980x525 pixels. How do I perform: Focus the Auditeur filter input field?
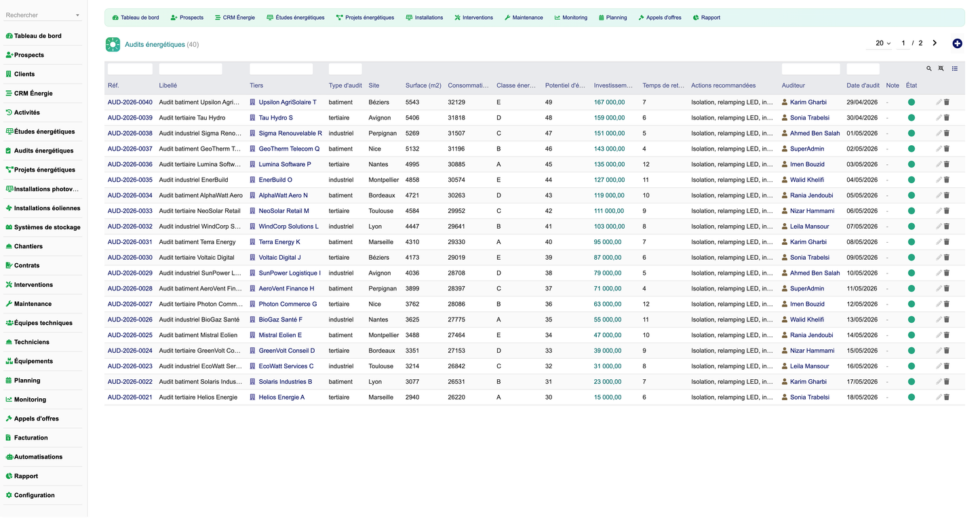point(811,69)
